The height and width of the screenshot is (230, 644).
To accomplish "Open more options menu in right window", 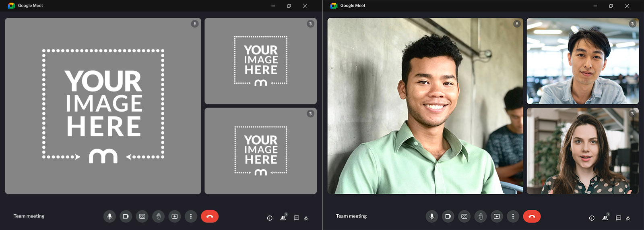I will tap(513, 216).
